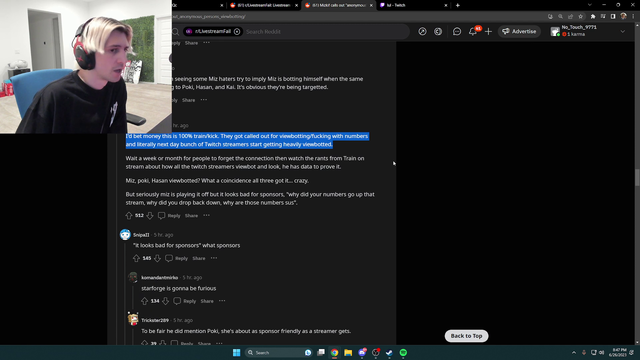Screen dimensions: 640x360
Task: Open Spotify from the taskbar
Action: pos(403,353)
